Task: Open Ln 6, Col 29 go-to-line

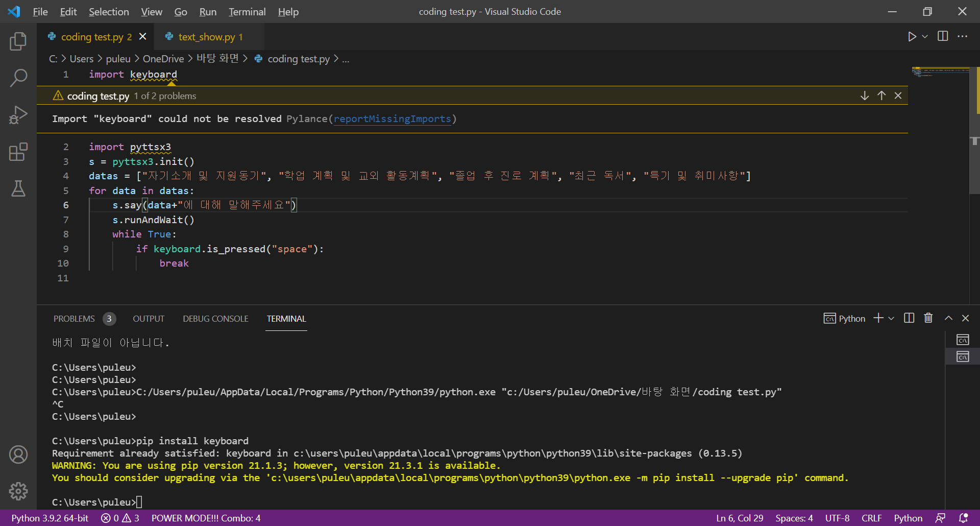Action: pos(740,518)
